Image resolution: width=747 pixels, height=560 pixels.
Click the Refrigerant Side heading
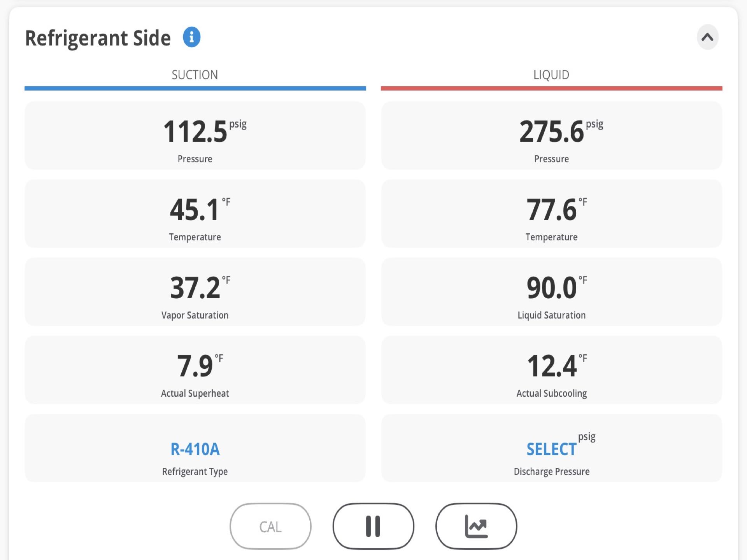tap(98, 38)
